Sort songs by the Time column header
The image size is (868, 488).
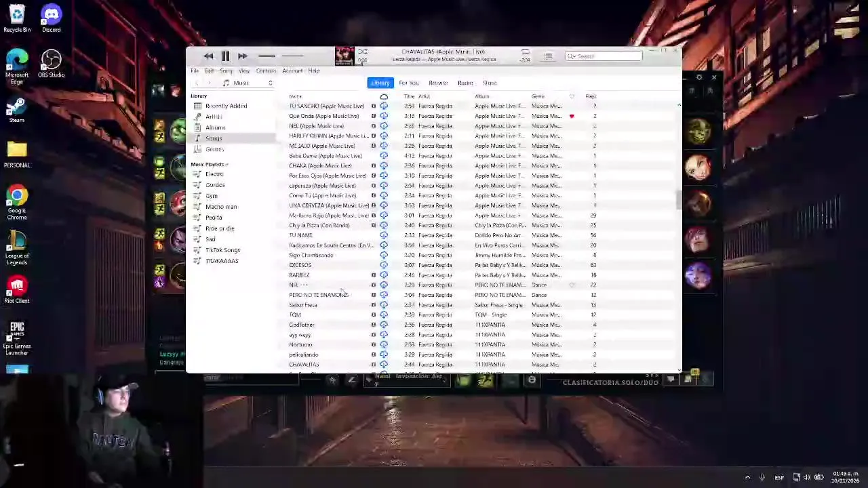click(x=410, y=96)
